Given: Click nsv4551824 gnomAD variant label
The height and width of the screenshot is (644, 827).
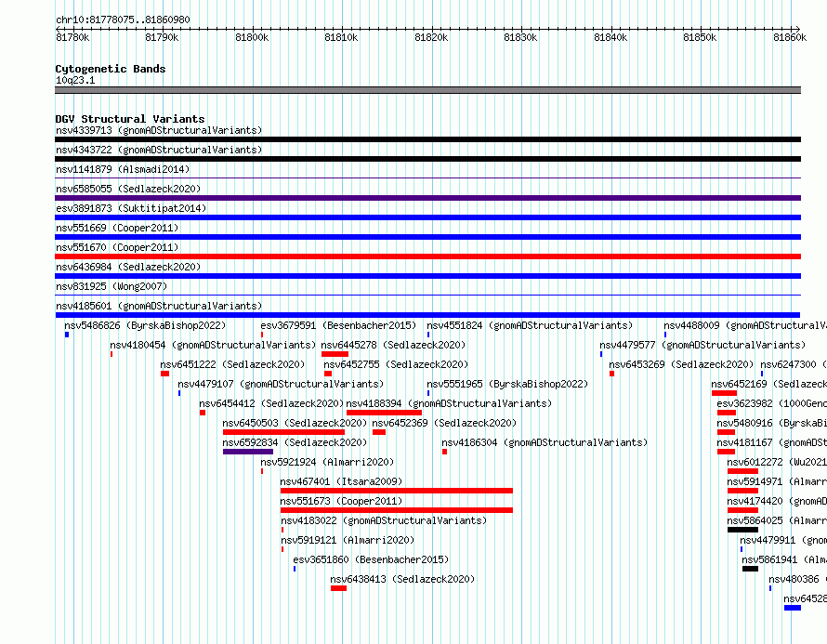Looking at the screenshot, I should point(530,325).
